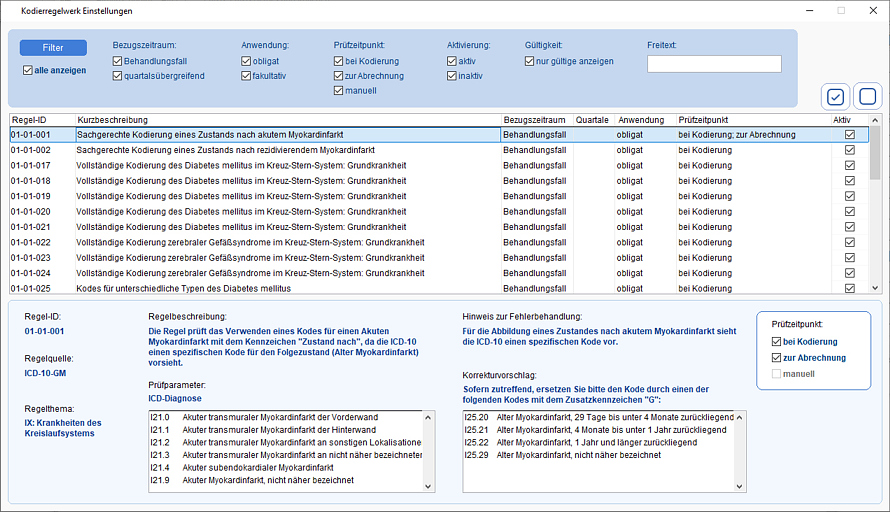This screenshot has height=512, width=890.
Task: Toggle the obligat filter checkbox
Action: point(246,61)
